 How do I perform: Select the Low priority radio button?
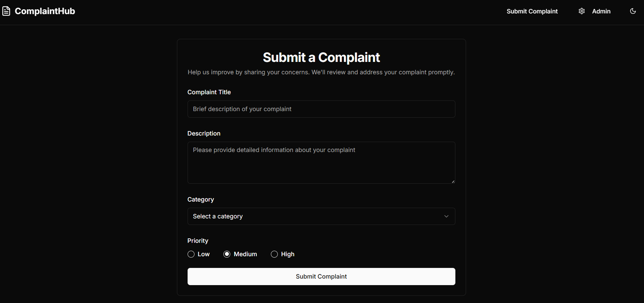191,254
